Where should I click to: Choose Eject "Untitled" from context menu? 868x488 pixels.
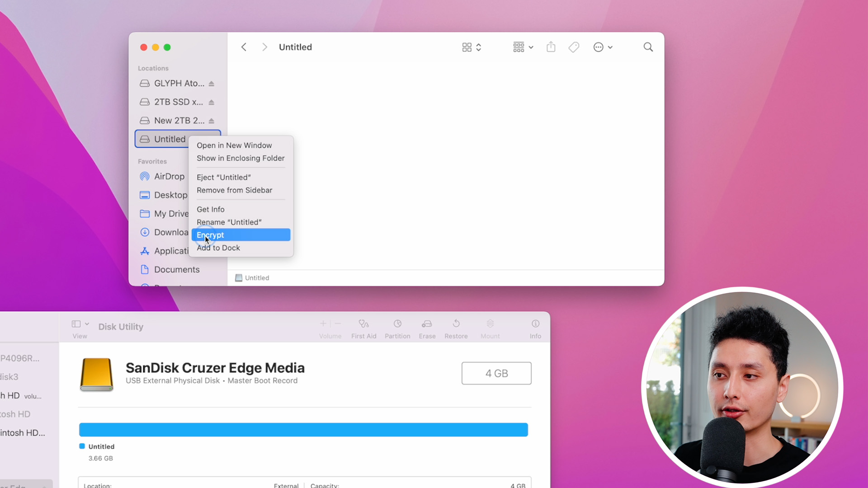[241, 177]
